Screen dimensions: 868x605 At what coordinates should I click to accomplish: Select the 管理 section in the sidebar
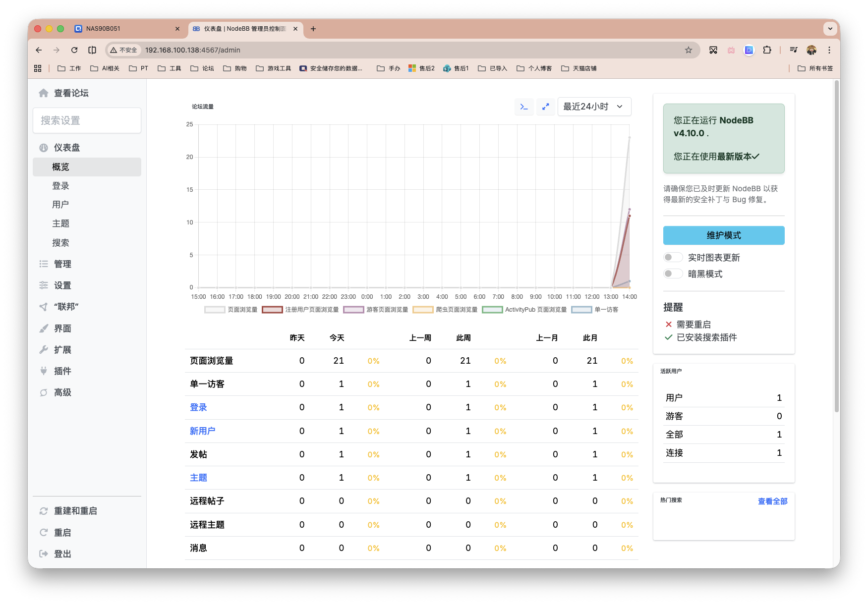click(x=63, y=264)
